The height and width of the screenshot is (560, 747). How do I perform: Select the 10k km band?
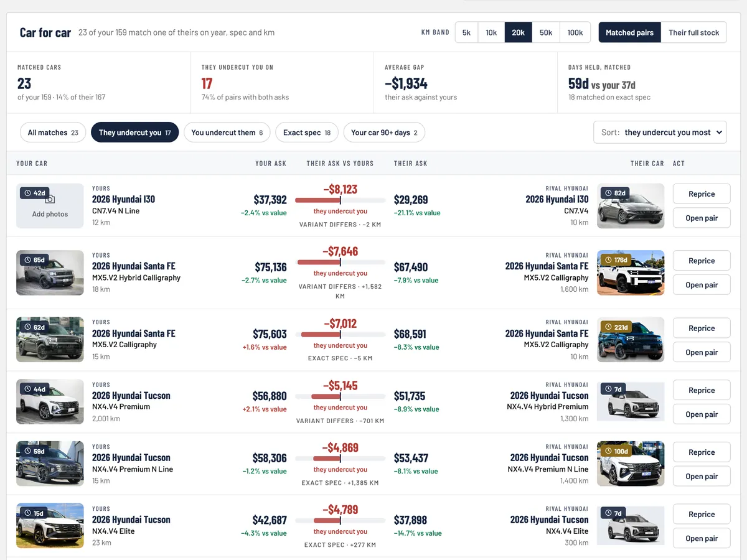[x=491, y=32]
